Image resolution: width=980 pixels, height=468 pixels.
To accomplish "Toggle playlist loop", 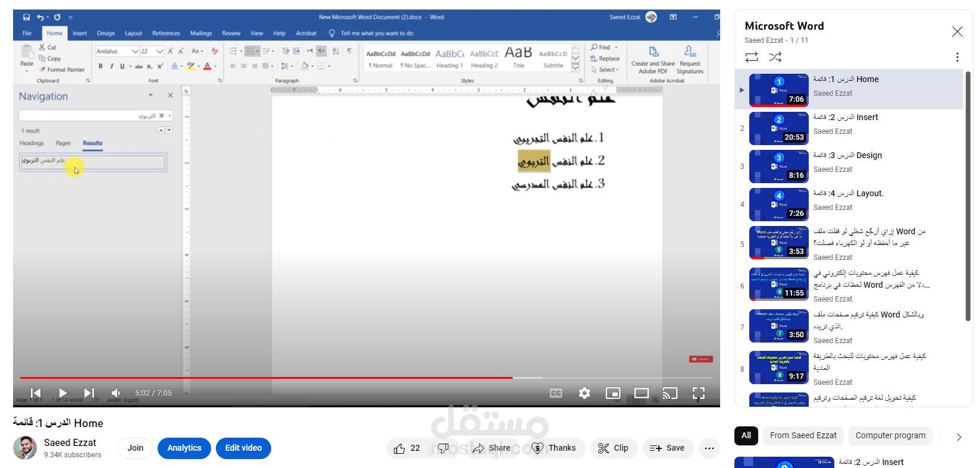I will (752, 57).
